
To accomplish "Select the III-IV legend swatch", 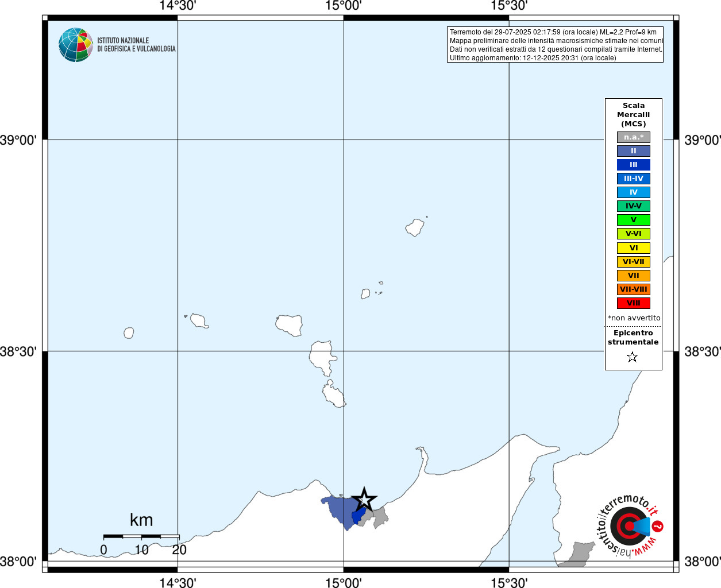I will click(634, 179).
